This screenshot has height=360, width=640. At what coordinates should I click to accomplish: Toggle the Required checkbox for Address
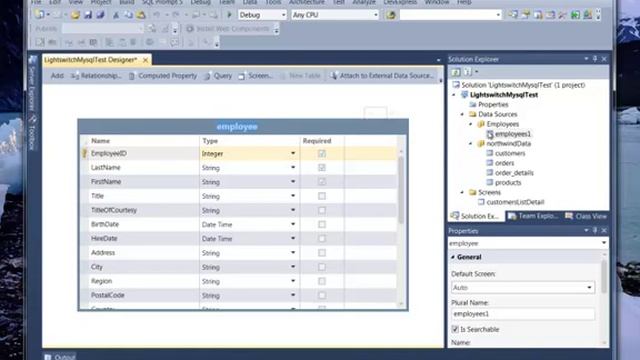tap(322, 253)
